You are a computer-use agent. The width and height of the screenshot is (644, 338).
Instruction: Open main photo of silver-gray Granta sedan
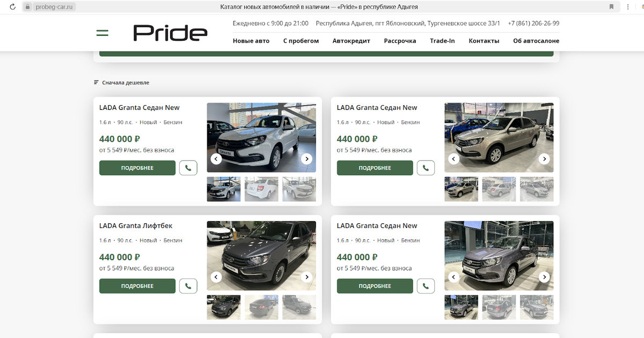[x=499, y=255]
